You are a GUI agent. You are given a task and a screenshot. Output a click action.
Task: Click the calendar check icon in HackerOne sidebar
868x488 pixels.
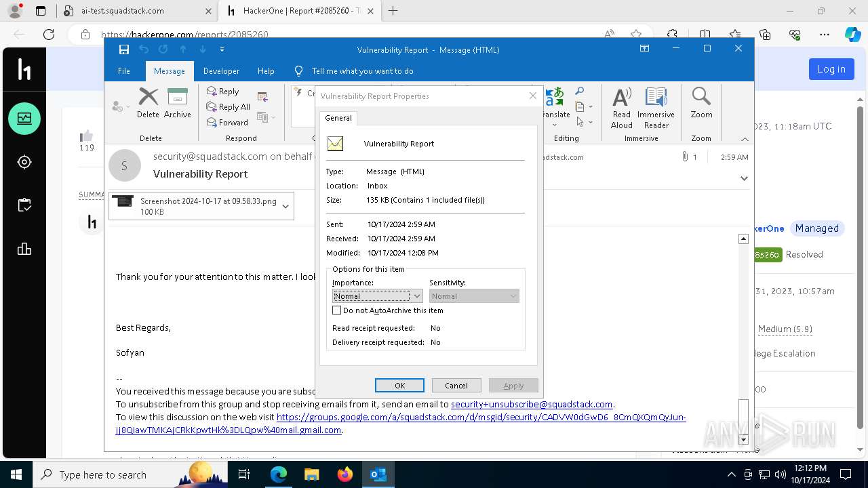tap(24, 205)
